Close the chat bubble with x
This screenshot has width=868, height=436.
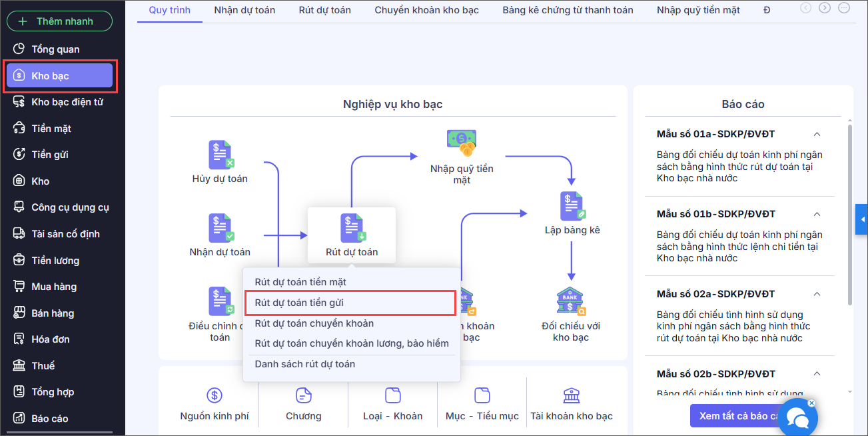pyautogui.click(x=811, y=403)
